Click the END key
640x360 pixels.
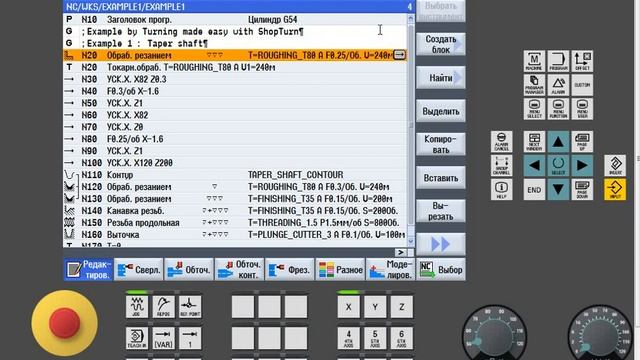coord(534,190)
